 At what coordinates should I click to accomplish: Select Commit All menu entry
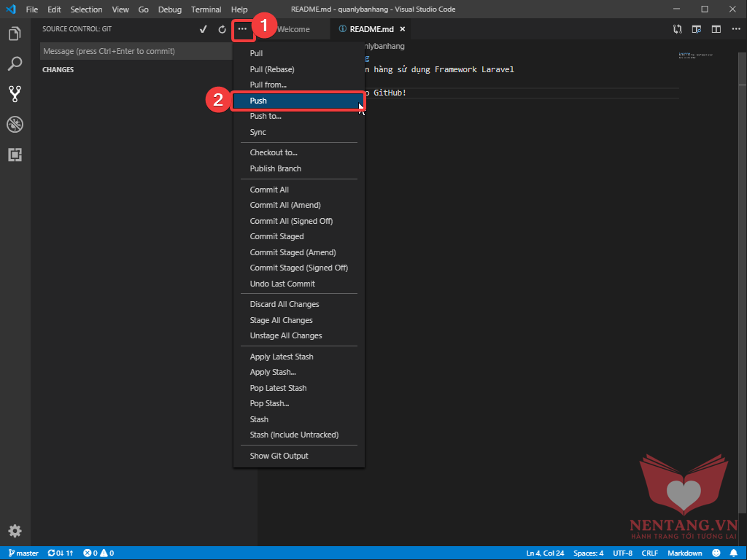(x=269, y=190)
